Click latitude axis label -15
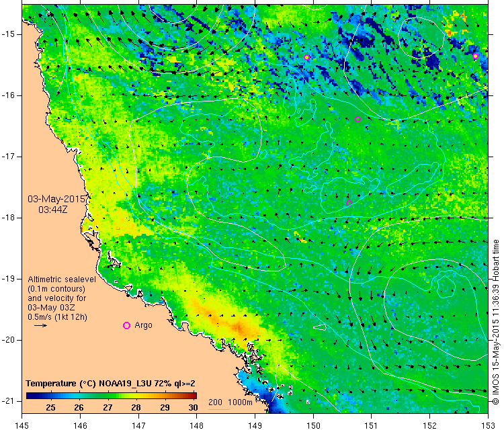This screenshot has width=504, height=430. (x=8, y=34)
